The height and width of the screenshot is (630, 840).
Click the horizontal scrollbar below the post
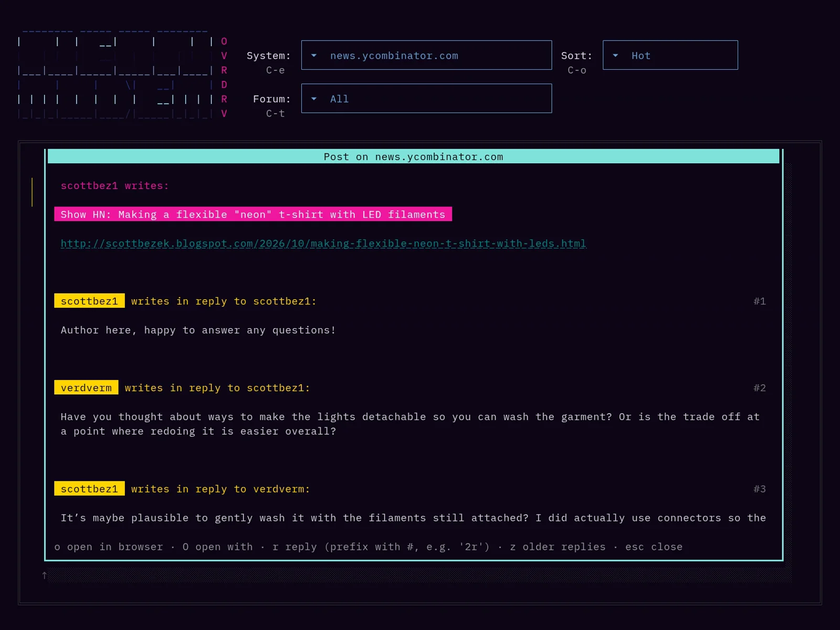pos(420,575)
